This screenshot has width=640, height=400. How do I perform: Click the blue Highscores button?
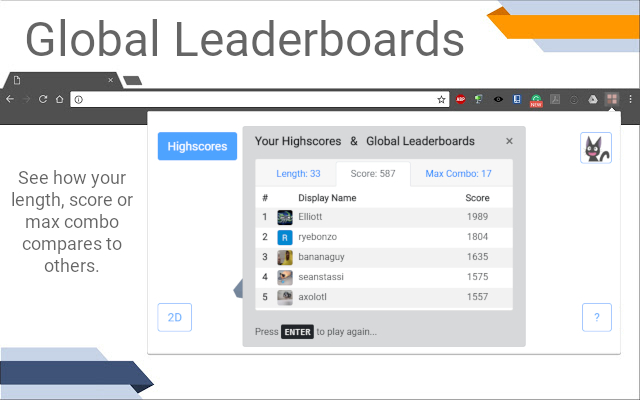point(197,146)
